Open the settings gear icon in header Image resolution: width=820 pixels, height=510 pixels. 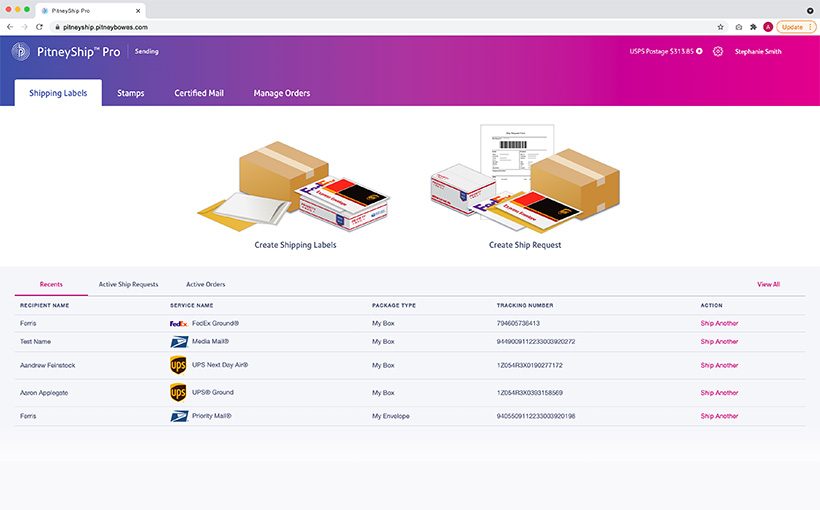coord(718,51)
